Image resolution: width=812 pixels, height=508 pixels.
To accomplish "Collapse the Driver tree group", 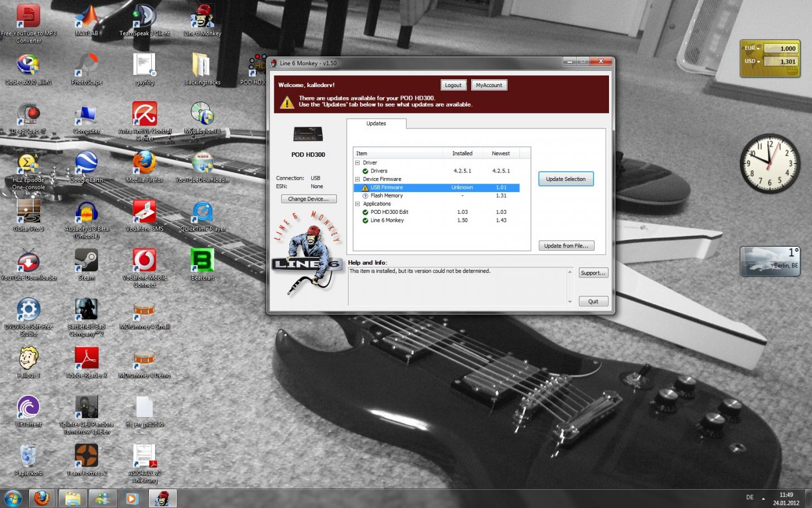I will tap(357, 163).
